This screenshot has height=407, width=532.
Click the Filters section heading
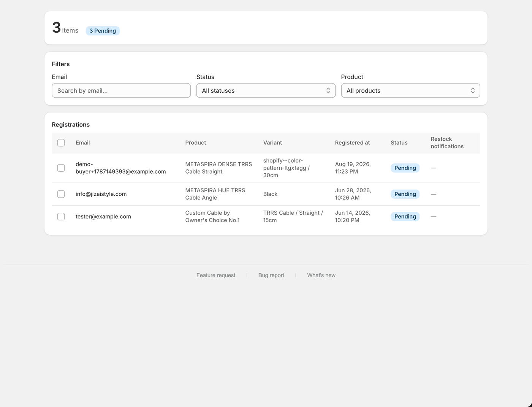point(61,64)
